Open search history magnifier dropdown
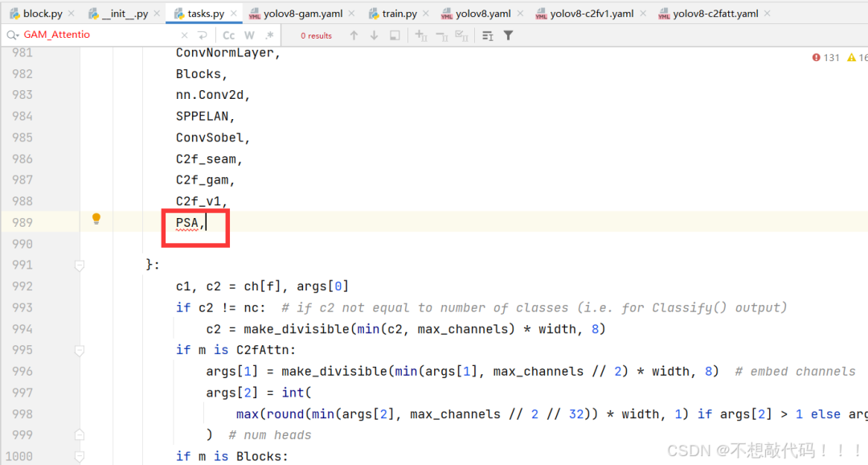This screenshot has height=465, width=868. (x=12, y=35)
